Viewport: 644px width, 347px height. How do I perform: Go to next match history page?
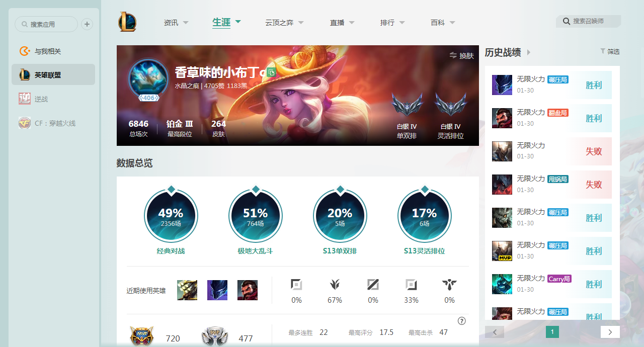point(610,332)
